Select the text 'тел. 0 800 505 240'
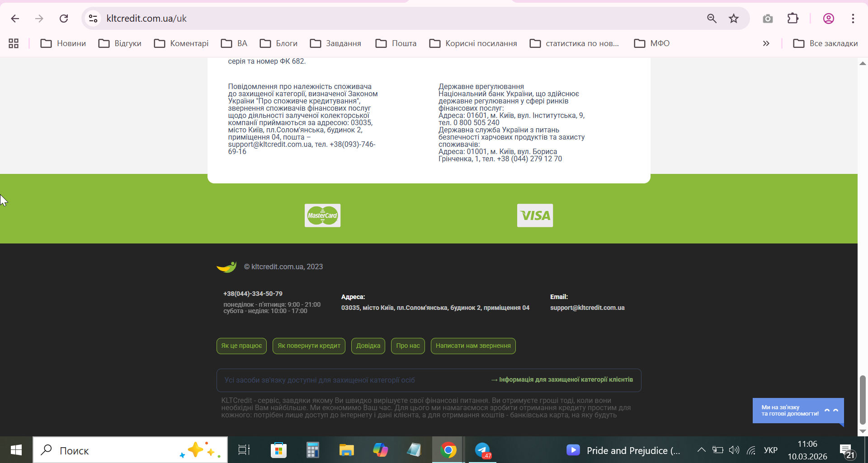This screenshot has height=463, width=868. coord(469,123)
